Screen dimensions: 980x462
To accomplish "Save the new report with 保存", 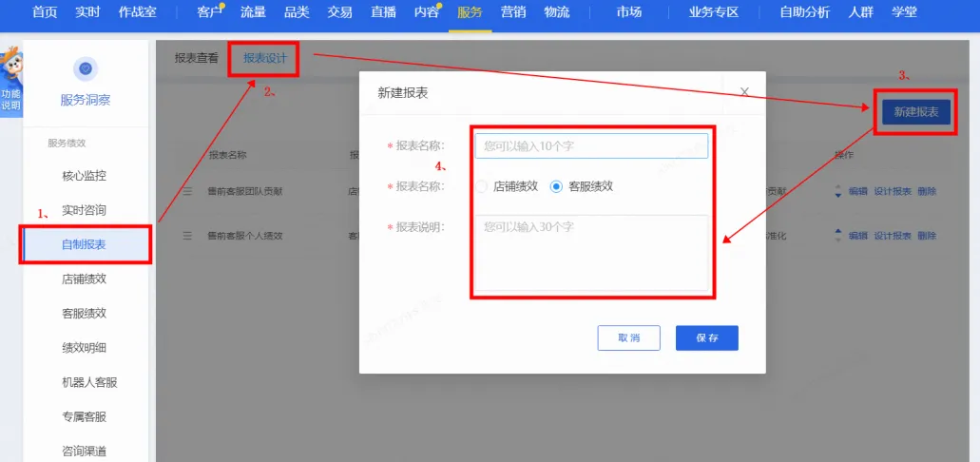I will (x=707, y=337).
